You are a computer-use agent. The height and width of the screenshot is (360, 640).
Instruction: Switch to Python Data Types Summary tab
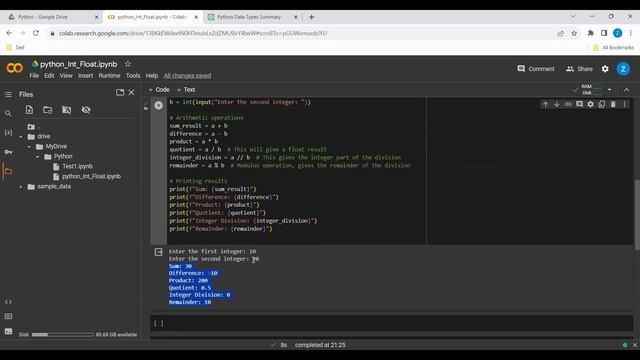tap(252, 17)
